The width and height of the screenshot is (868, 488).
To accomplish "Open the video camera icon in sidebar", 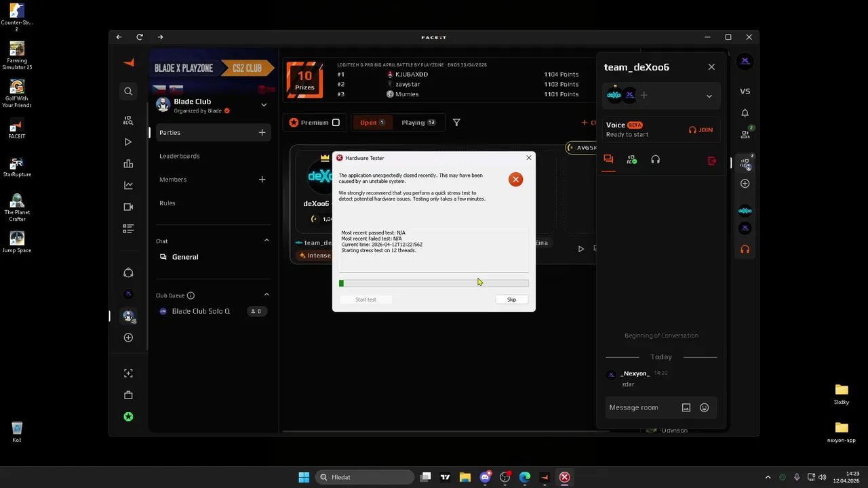I will click(x=128, y=207).
